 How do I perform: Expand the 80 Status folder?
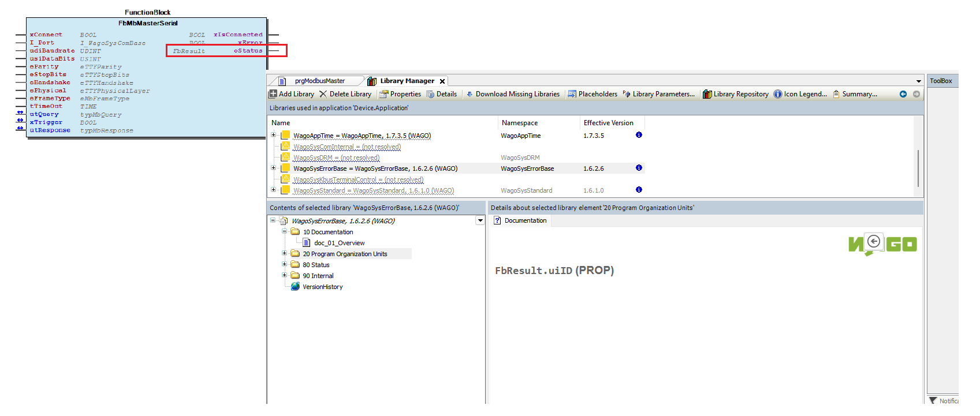(x=284, y=264)
